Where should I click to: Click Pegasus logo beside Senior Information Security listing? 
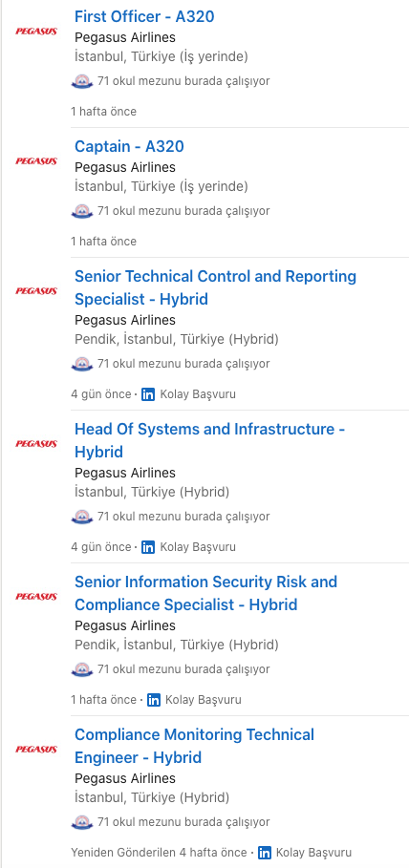click(x=36, y=597)
